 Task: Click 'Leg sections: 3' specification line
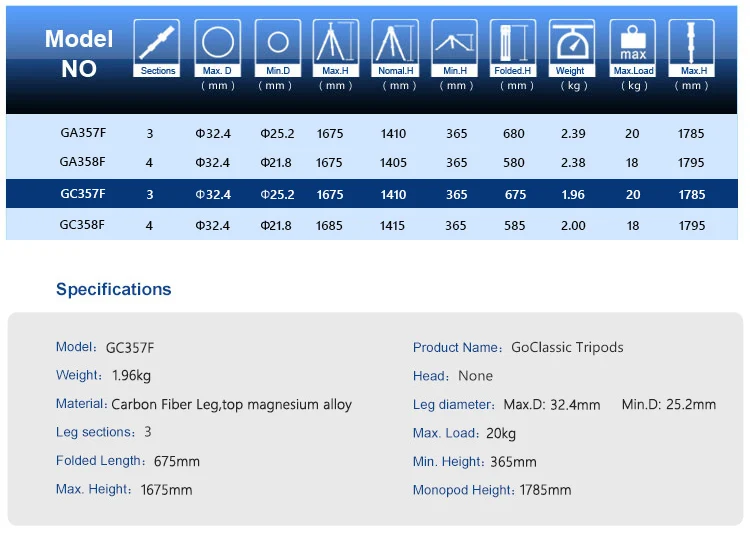click(x=104, y=432)
